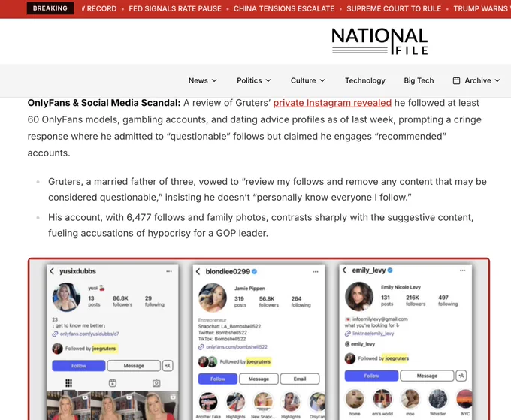Viewport: 511px width, 420px height.
Task: Open the private Instagram revealed link
Action: 332,103
